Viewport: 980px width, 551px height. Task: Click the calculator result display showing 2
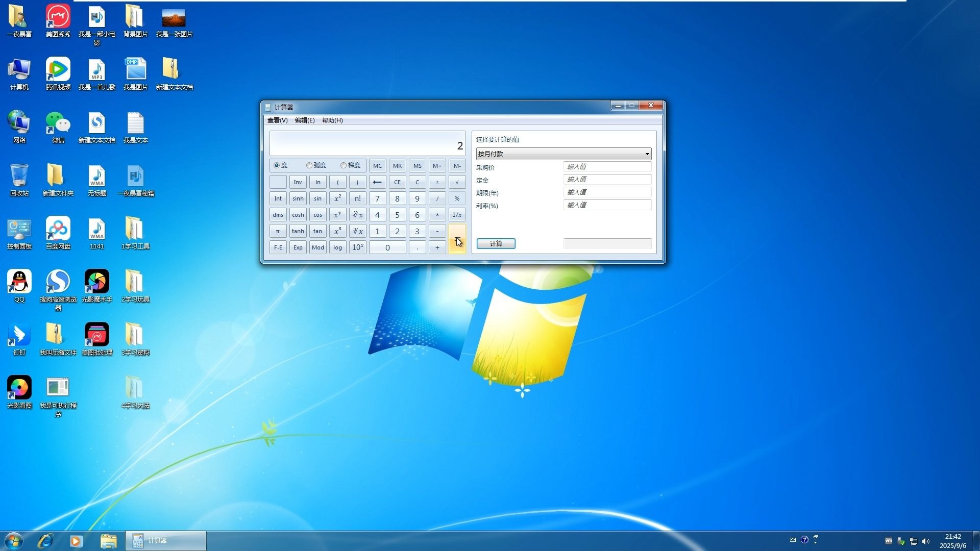[367, 143]
